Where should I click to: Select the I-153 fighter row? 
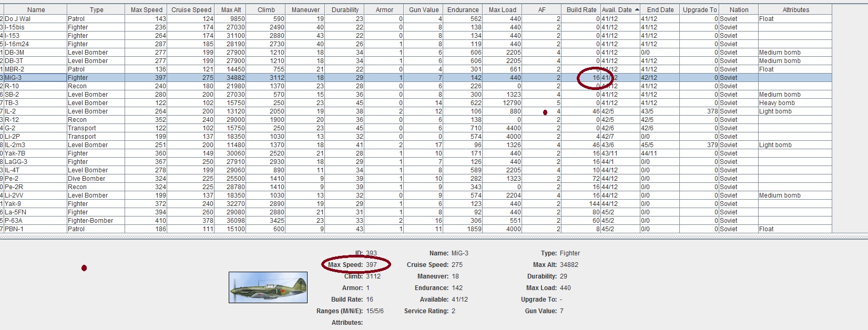(416, 35)
